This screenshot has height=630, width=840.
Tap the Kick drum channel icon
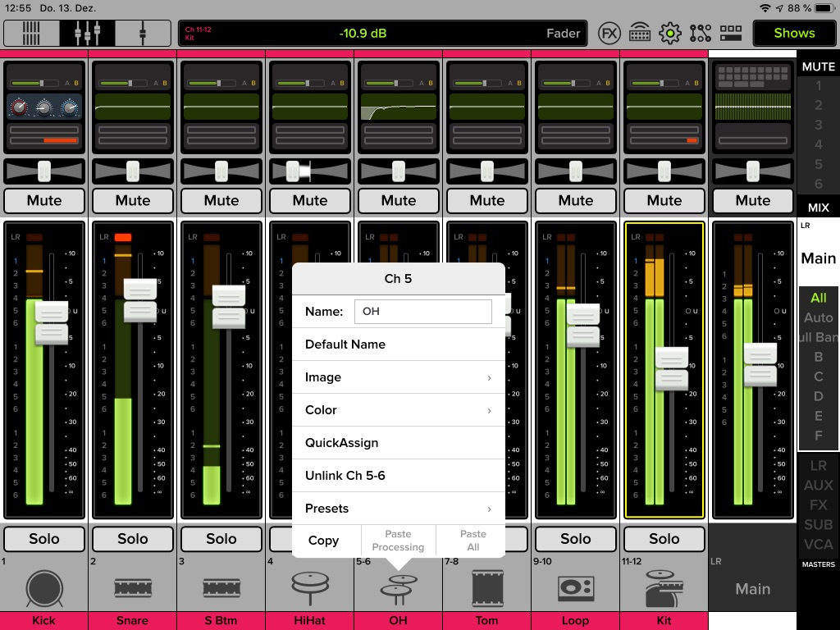coord(43,588)
